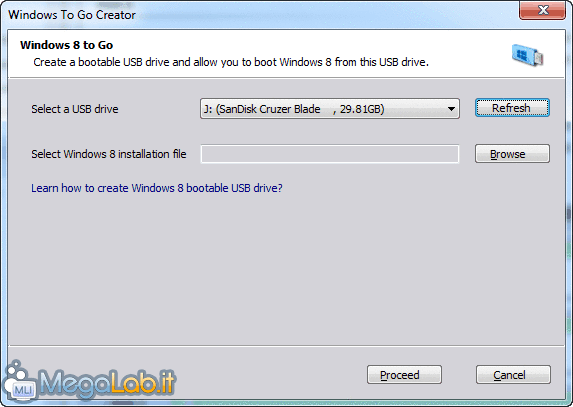Refresh the USB drive list
This screenshot has height=407, width=573.
click(512, 108)
